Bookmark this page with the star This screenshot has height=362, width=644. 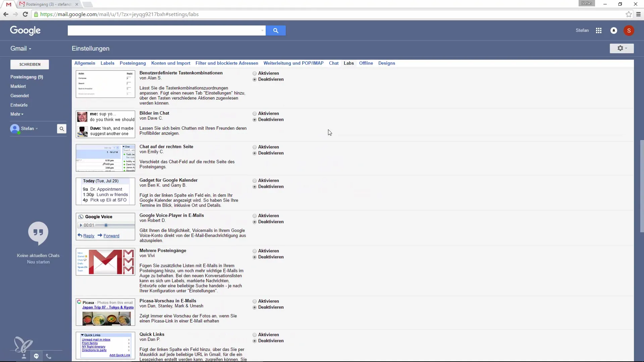click(x=629, y=14)
